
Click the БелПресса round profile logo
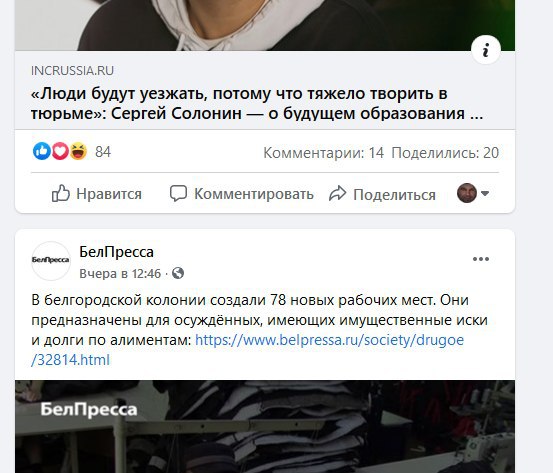pos(51,261)
